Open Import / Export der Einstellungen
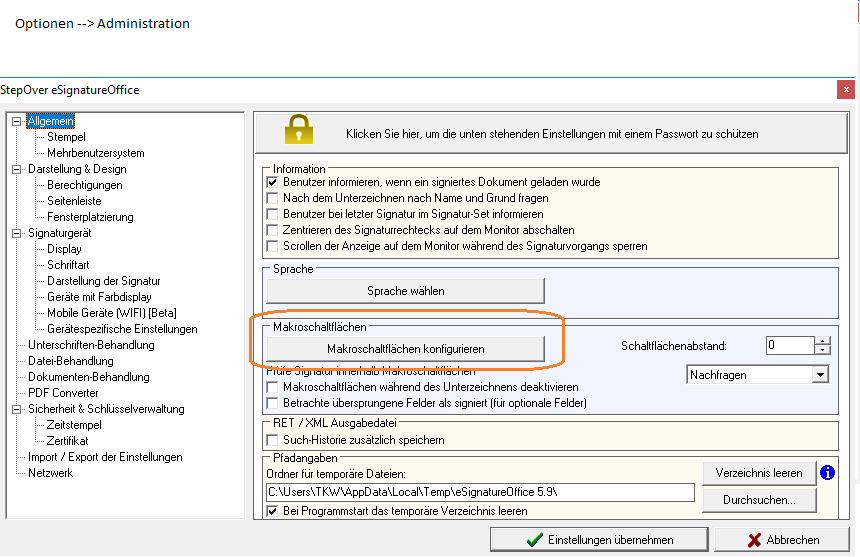The height and width of the screenshot is (557, 860). [x=105, y=457]
